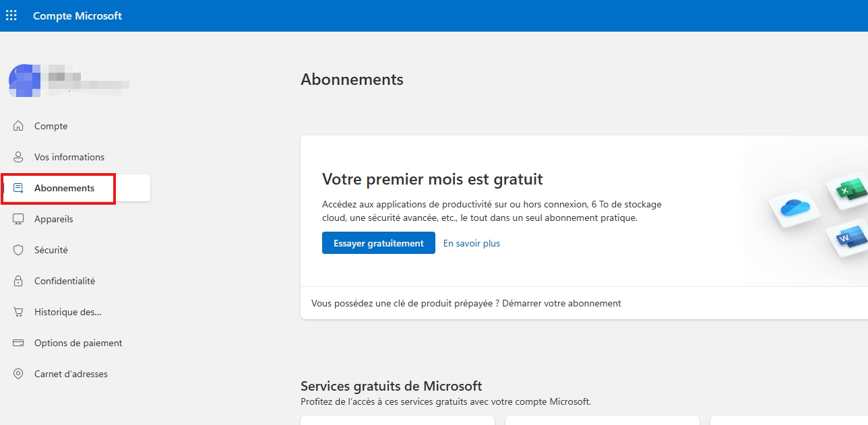Click the Compte Microsoft header title
The height and width of the screenshot is (425, 868).
[77, 15]
